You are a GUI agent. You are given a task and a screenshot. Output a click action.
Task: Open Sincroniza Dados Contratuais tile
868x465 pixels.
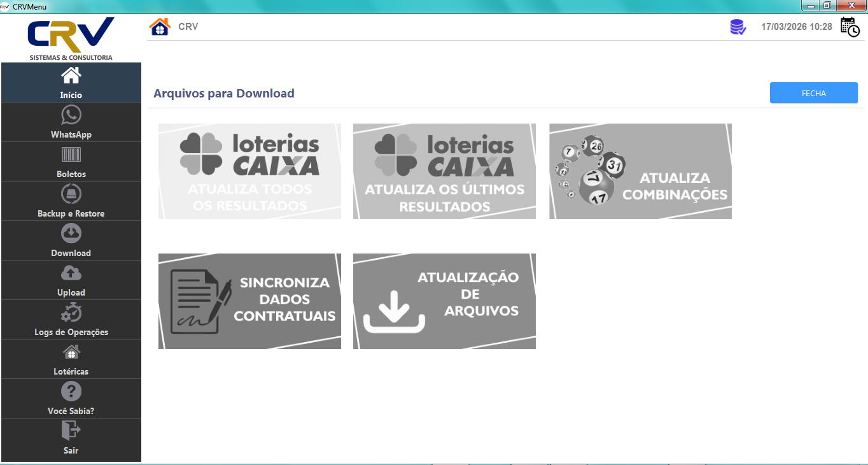tap(249, 301)
